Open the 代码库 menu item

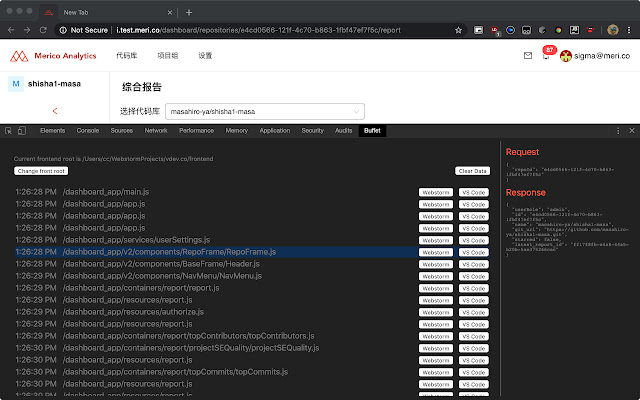(127, 56)
